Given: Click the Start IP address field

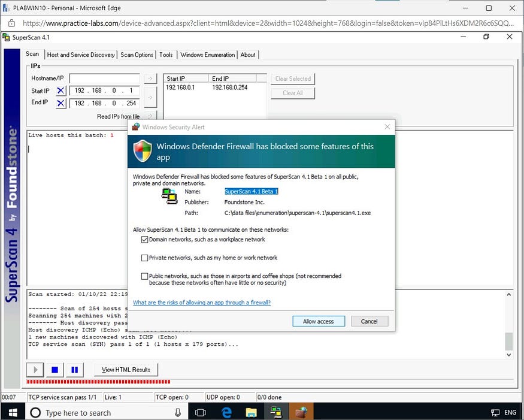Looking at the screenshot, I should tap(105, 90).
